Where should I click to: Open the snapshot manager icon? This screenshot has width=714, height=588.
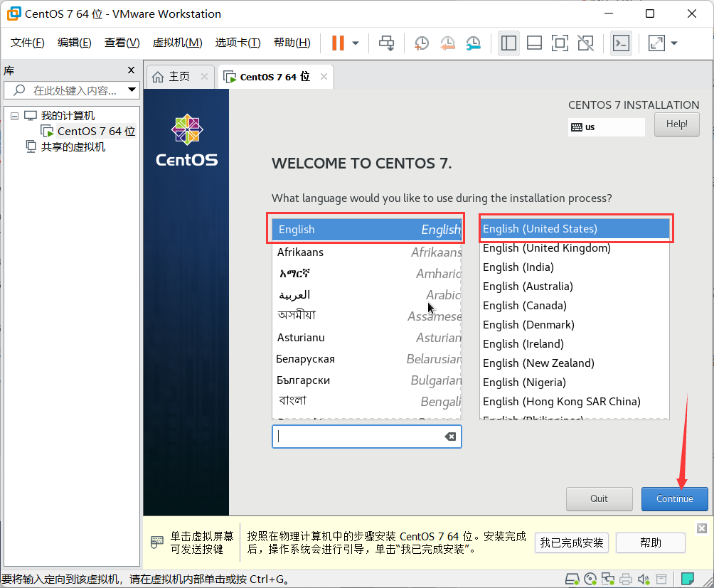click(x=473, y=43)
